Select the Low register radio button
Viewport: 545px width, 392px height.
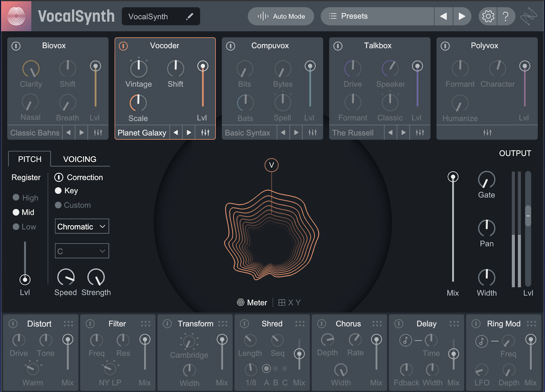(x=16, y=227)
